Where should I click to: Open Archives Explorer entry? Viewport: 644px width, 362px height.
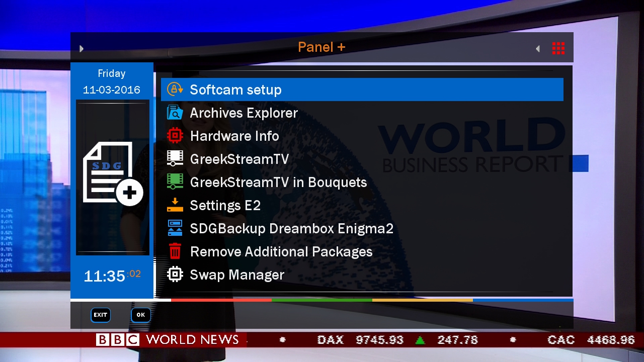pyautogui.click(x=362, y=113)
